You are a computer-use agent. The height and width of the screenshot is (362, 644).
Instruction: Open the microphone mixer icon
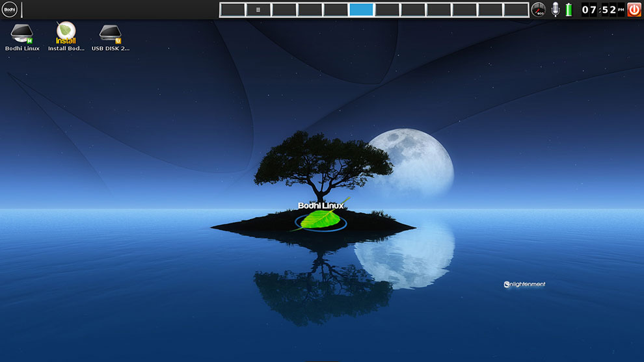556,10
